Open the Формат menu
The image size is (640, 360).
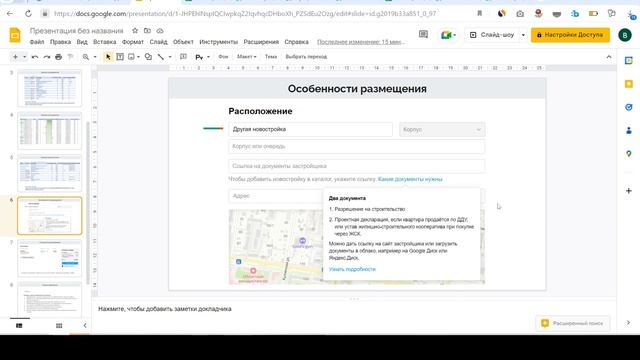point(133,42)
